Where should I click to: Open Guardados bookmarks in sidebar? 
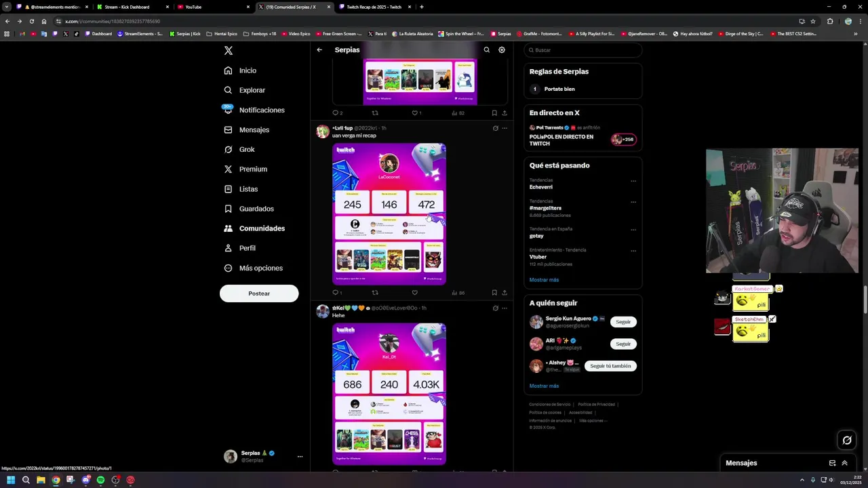[x=249, y=209]
